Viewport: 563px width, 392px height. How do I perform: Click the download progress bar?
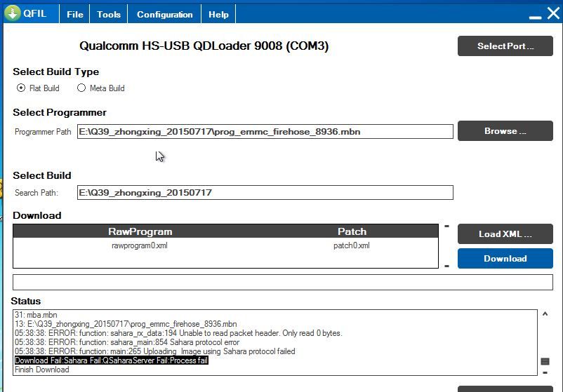tap(283, 283)
